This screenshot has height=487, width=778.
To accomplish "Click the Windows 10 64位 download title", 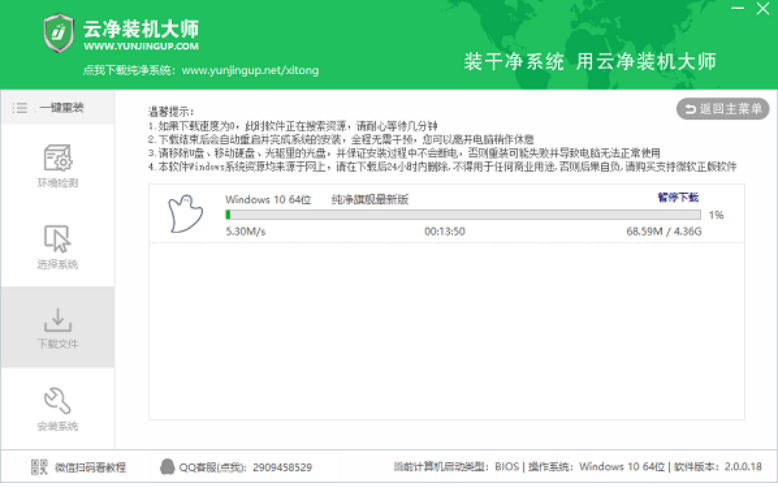I will 268,199.
